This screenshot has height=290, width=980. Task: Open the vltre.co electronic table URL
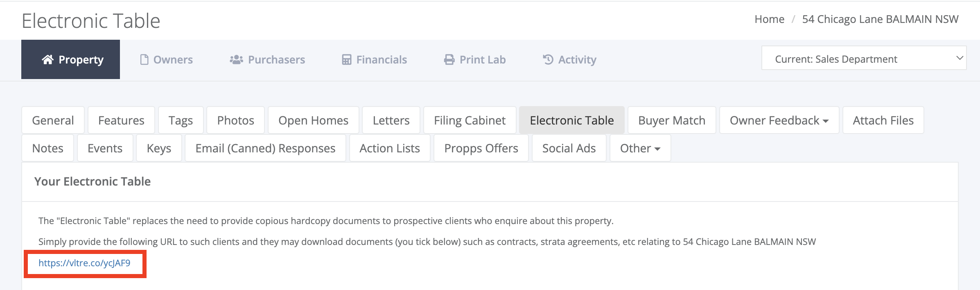coord(84,263)
